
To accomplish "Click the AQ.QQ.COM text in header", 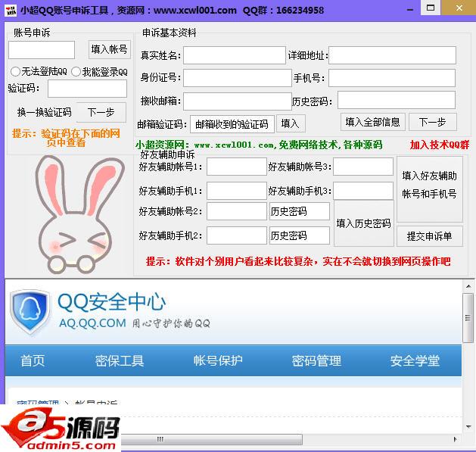I will [92, 323].
